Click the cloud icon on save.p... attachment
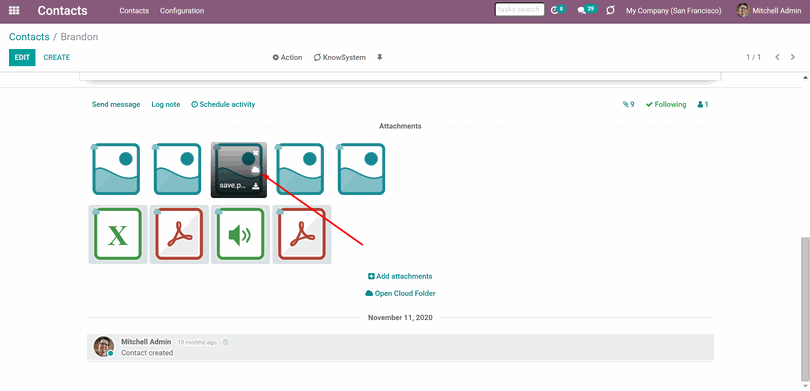This screenshot has width=810, height=391. [255, 170]
